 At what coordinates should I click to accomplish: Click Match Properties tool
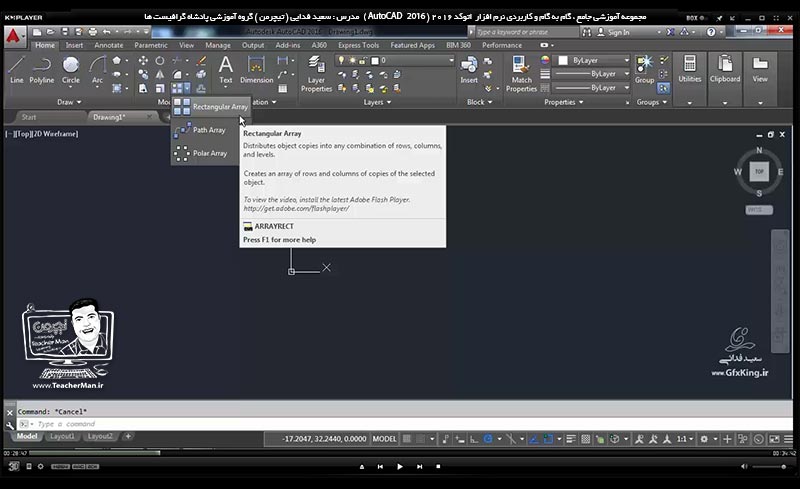point(521,74)
